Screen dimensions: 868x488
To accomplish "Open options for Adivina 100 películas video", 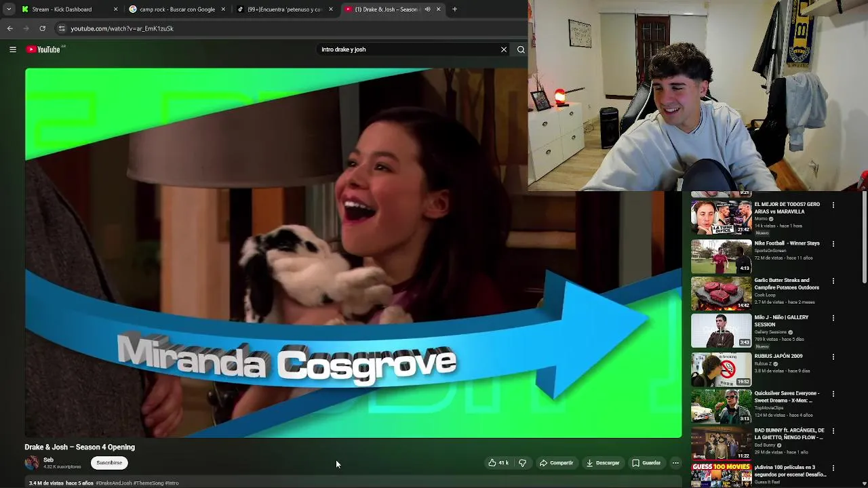I will coord(833,468).
